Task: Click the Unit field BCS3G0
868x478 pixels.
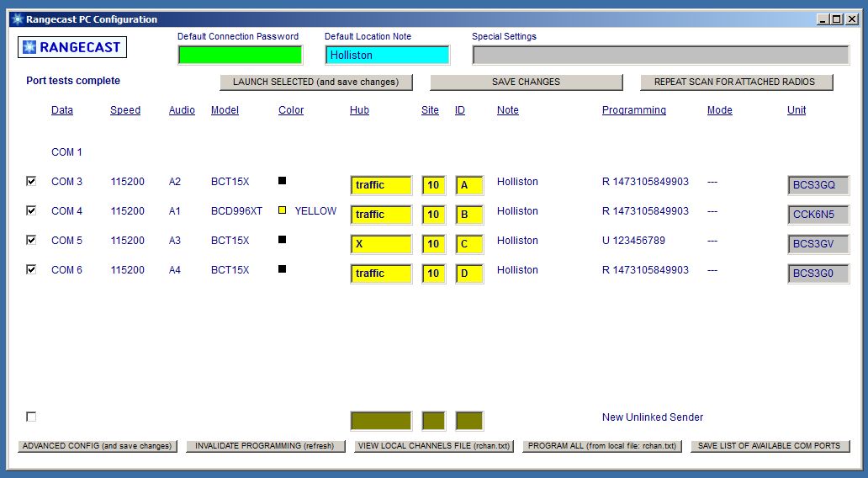Action: pos(818,273)
